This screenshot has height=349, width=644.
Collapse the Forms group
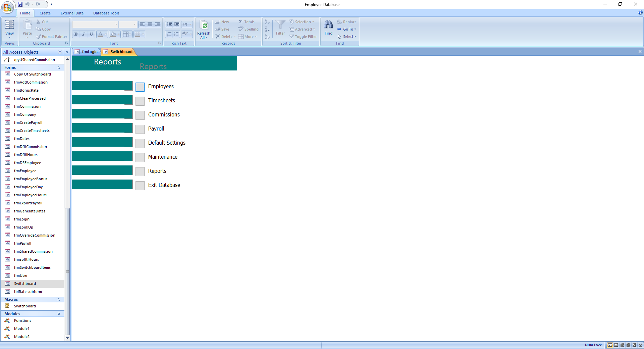59,67
